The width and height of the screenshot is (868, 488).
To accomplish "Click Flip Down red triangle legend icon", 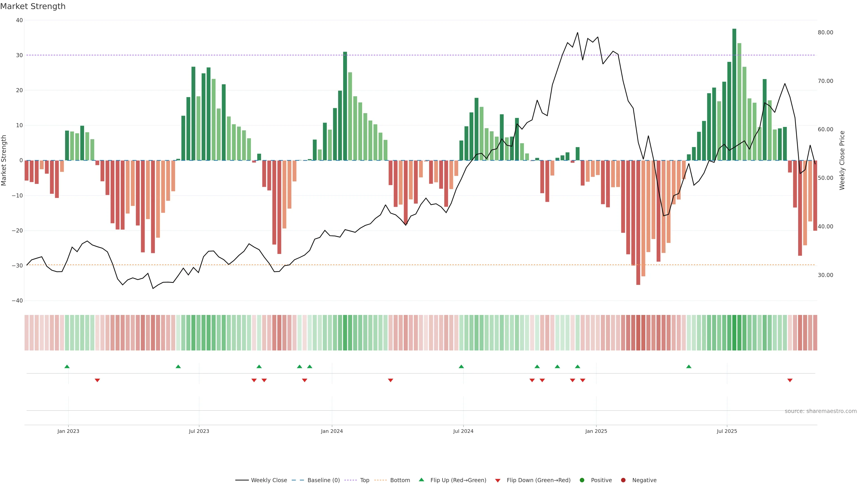I will (498, 481).
